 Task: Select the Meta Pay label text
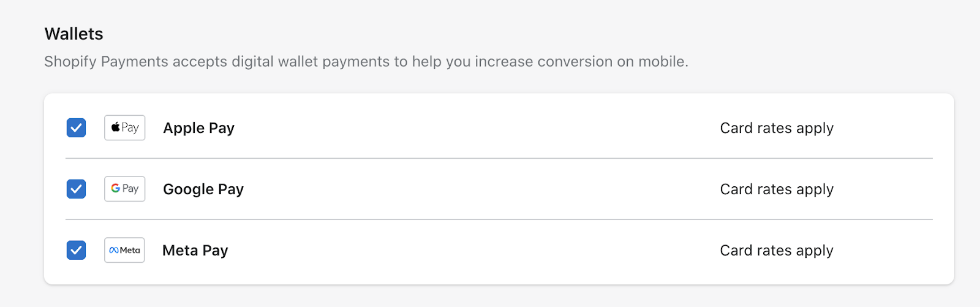pos(195,251)
